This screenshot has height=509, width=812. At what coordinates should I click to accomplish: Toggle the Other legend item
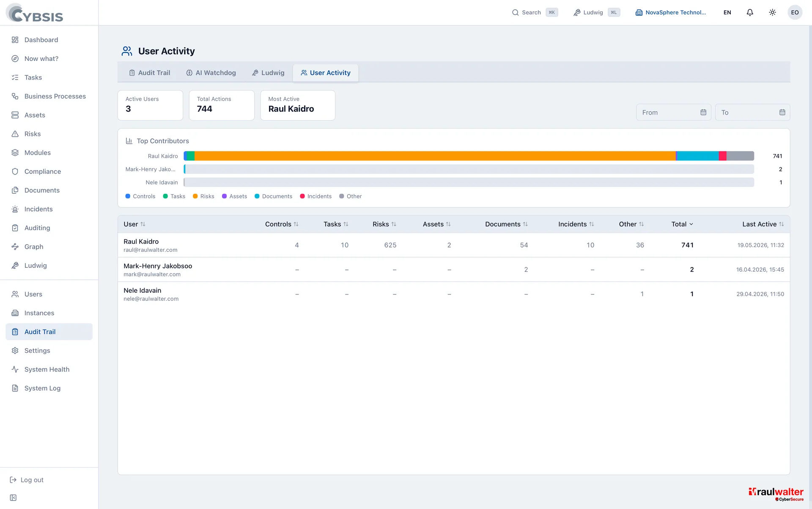350,196
